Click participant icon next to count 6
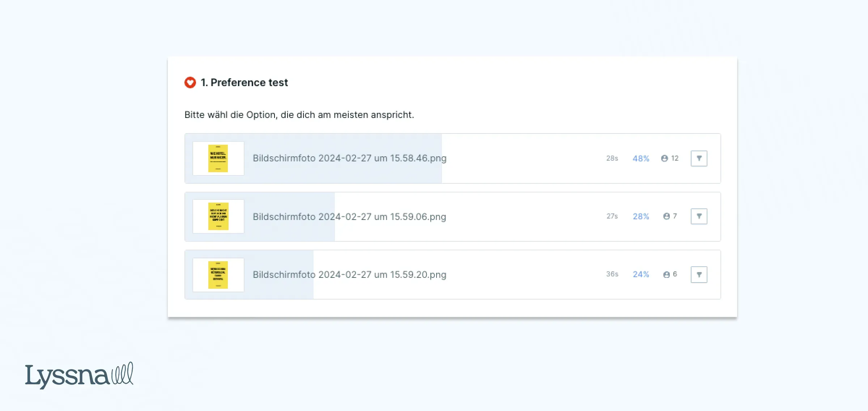 point(667,275)
